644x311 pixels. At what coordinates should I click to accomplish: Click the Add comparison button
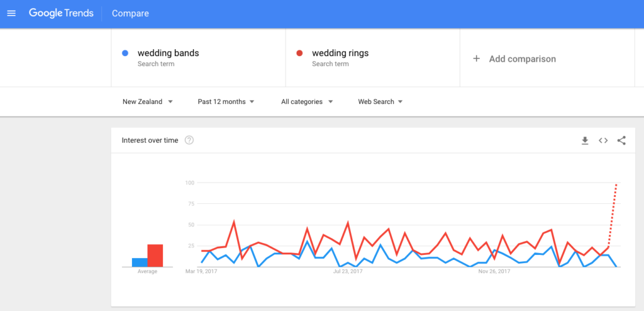514,59
